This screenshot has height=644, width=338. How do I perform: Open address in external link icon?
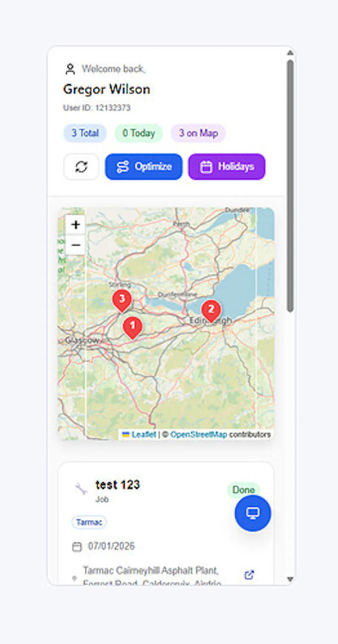249,575
